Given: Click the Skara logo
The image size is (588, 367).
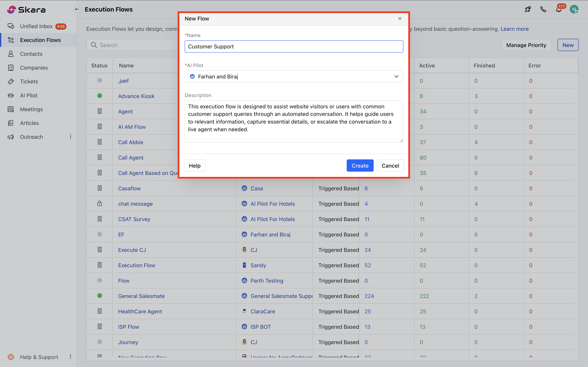Looking at the screenshot, I should pos(26,10).
